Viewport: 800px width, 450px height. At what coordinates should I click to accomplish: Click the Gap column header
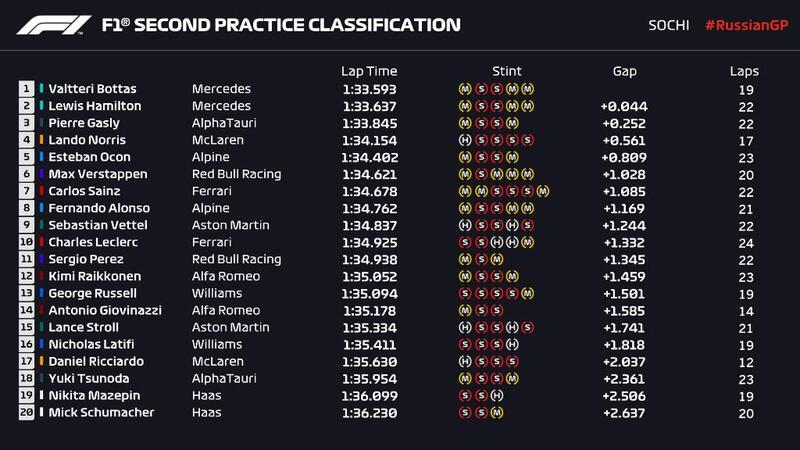(625, 71)
